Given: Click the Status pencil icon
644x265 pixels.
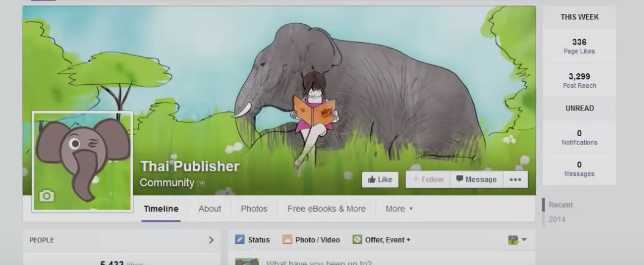Looking at the screenshot, I should pyautogui.click(x=240, y=239).
